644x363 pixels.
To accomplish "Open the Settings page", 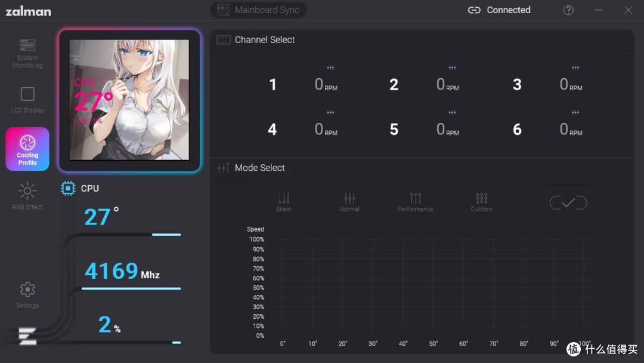I will click(x=27, y=294).
